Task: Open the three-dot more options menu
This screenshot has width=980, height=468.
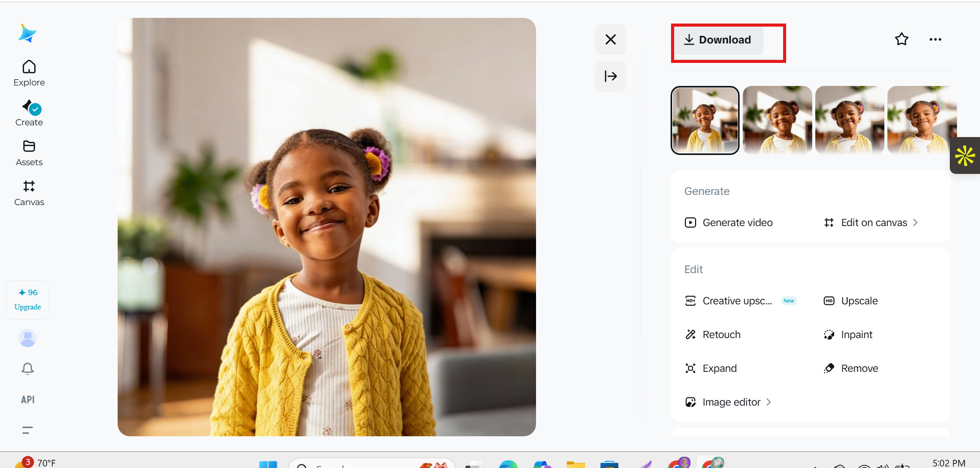Action: tap(936, 39)
